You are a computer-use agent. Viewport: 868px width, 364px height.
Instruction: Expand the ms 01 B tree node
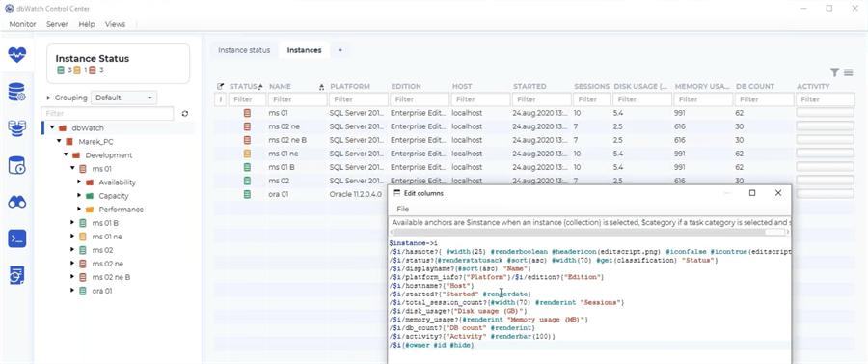72,223
